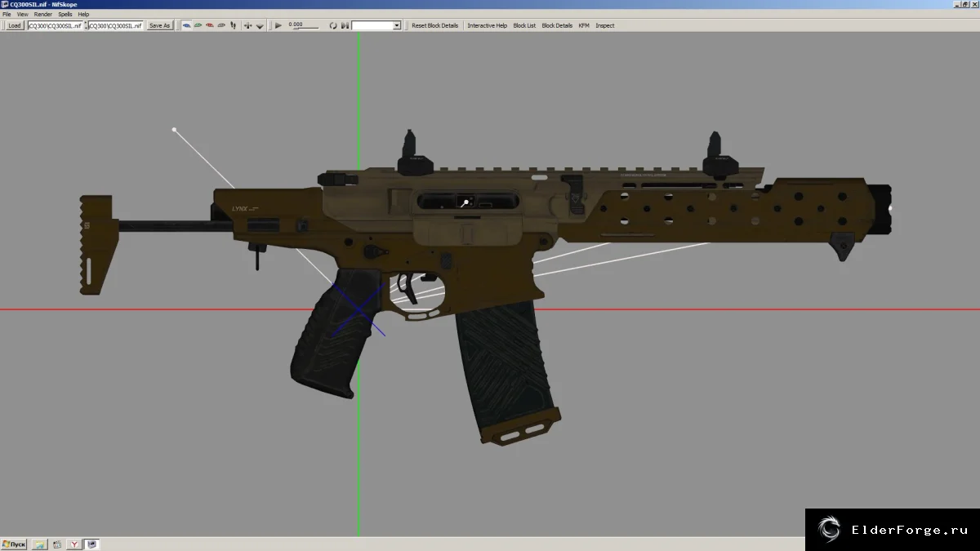The height and width of the screenshot is (551, 980).
Task: Click the load file path field
Action: (x=55, y=25)
